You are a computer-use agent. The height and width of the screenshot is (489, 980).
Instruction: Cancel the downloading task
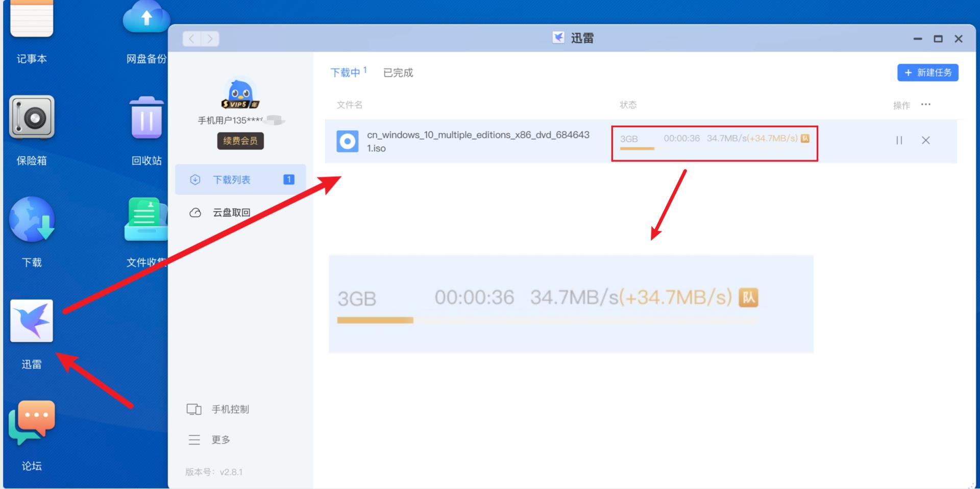pyautogui.click(x=926, y=141)
